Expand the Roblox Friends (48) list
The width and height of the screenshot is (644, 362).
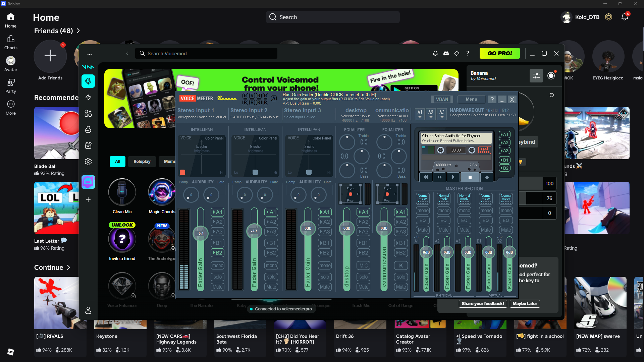57,31
